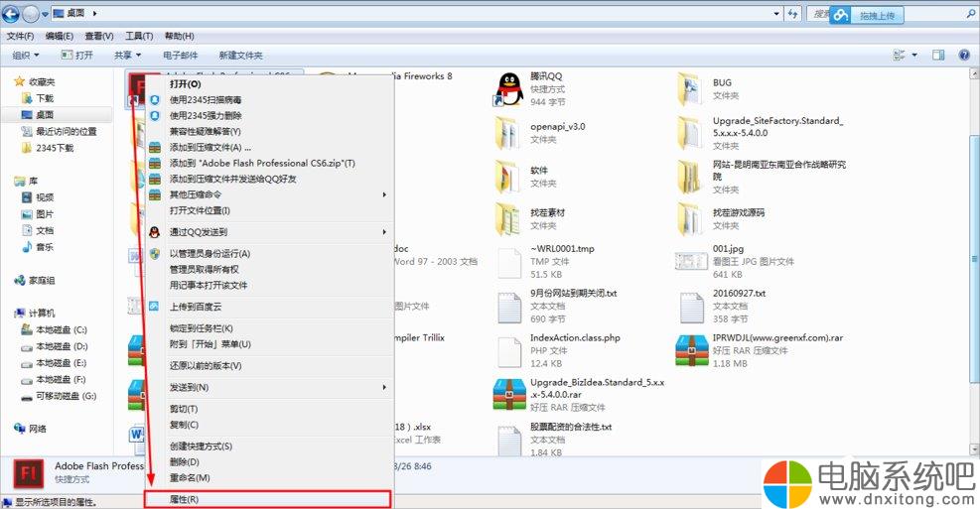Open the 腾讯QQ penguin shortcut icon
This screenshot has height=509, width=980.
coord(509,89)
